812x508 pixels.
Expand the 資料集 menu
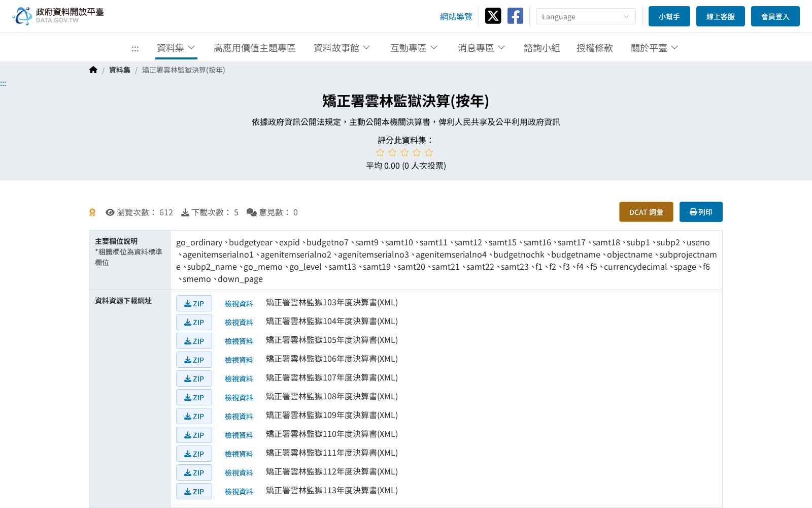(x=176, y=48)
